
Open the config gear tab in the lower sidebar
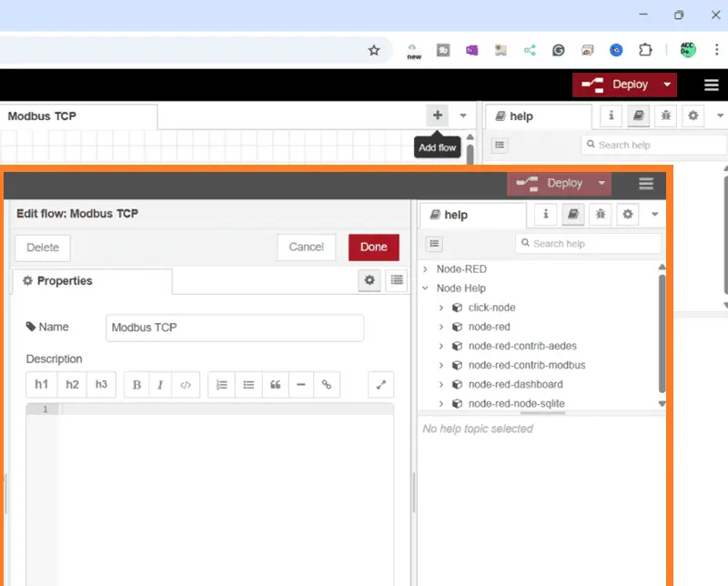(628, 214)
